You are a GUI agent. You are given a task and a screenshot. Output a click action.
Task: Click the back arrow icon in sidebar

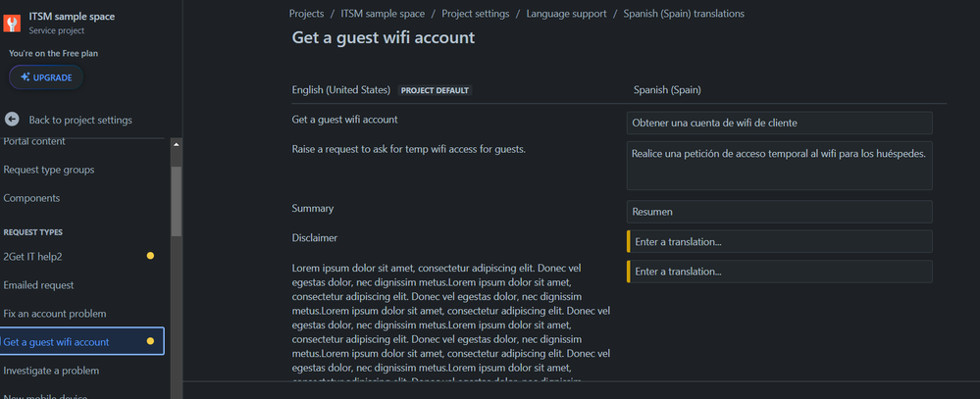pos(12,120)
